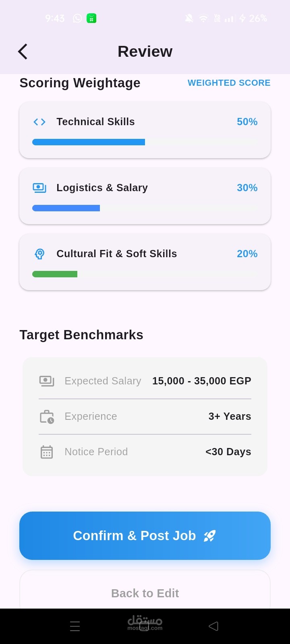Click the Technical Skills 50% progress bar

pos(145,142)
